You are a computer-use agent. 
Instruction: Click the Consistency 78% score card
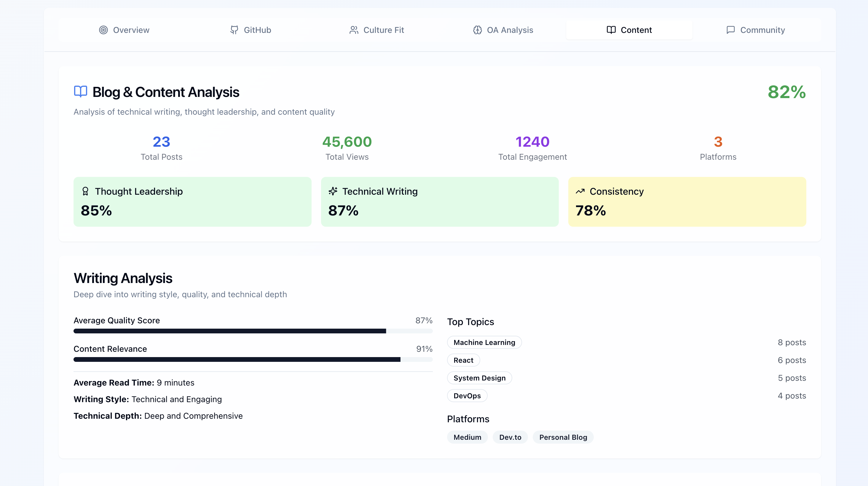(x=687, y=202)
